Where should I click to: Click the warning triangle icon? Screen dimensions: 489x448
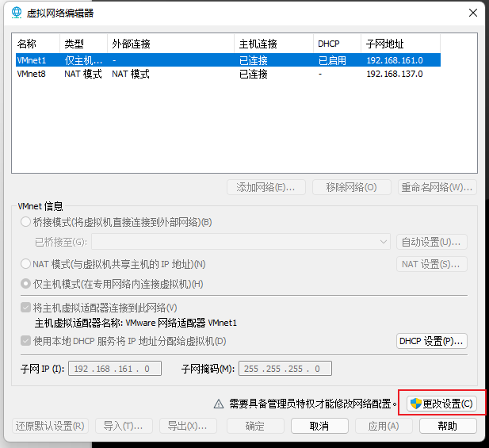(x=219, y=404)
